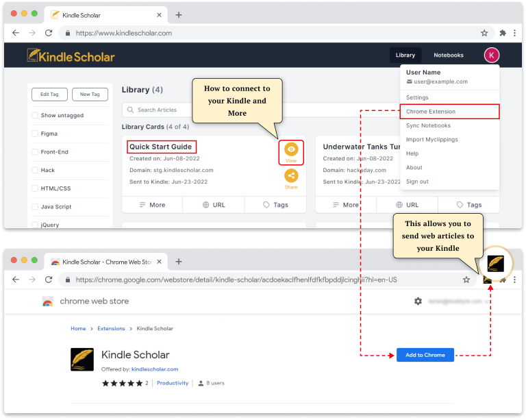Share the Quick Start Guide card
526x420 pixels.
click(291, 179)
